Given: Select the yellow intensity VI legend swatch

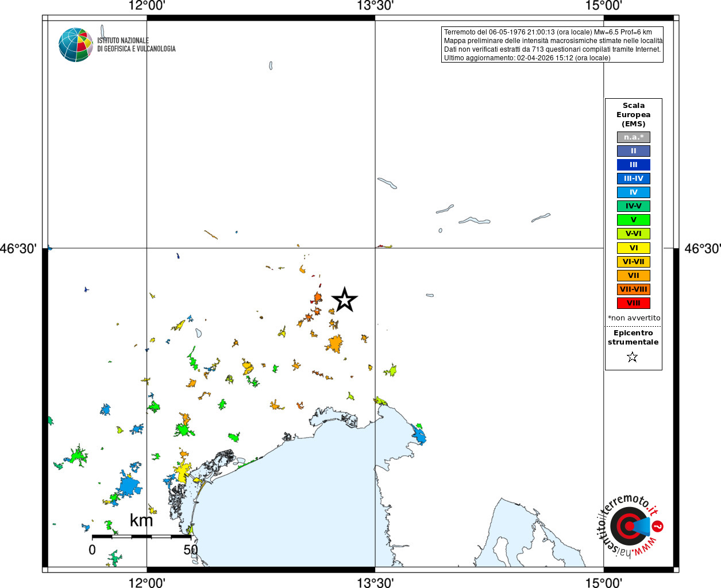Looking at the screenshot, I should click(634, 248).
